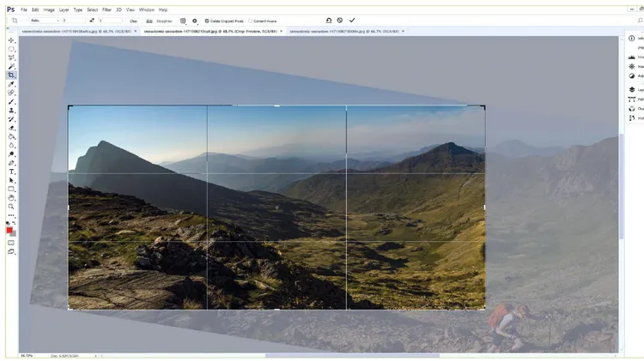Open the Filter menu
Image resolution: width=644 pixels, height=361 pixels.
tap(106, 9)
